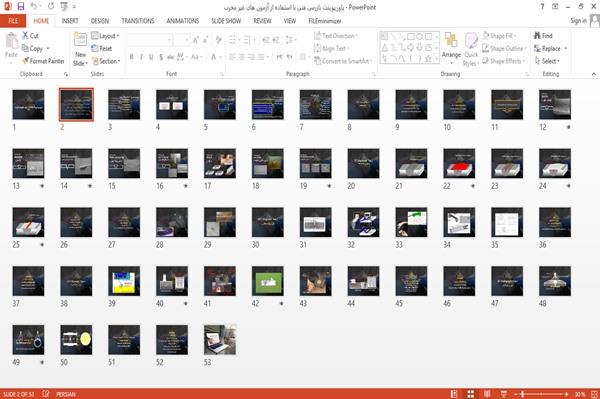The image size is (600, 399).
Task: Toggle align text left
Action: pyautogui.click(x=232, y=57)
